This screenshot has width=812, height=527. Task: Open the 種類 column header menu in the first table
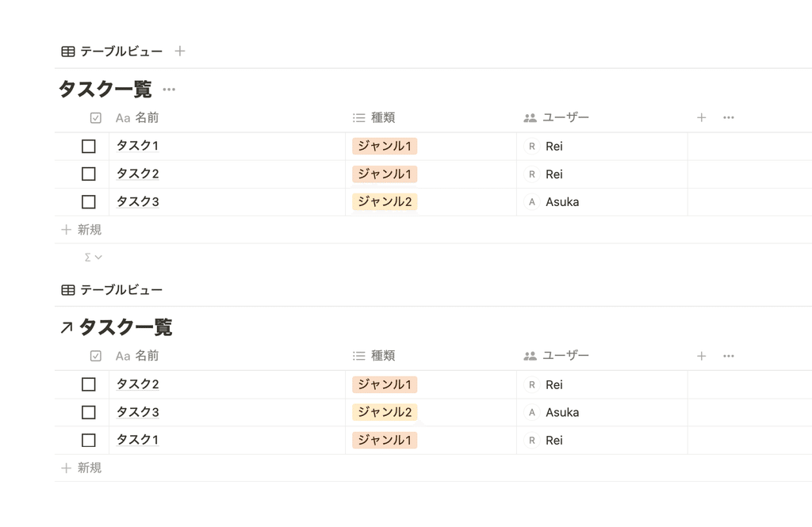[374, 118]
